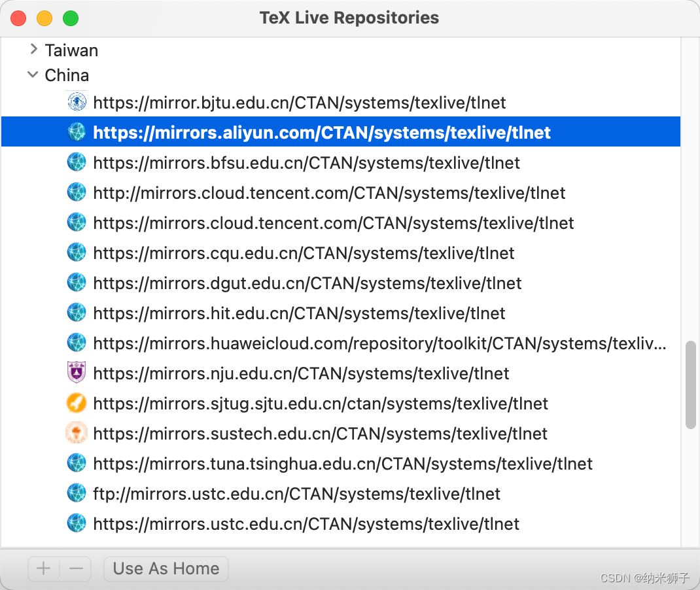
Task: Click globe icon beside tuna.tsinghua mirror
Action: coord(77,463)
